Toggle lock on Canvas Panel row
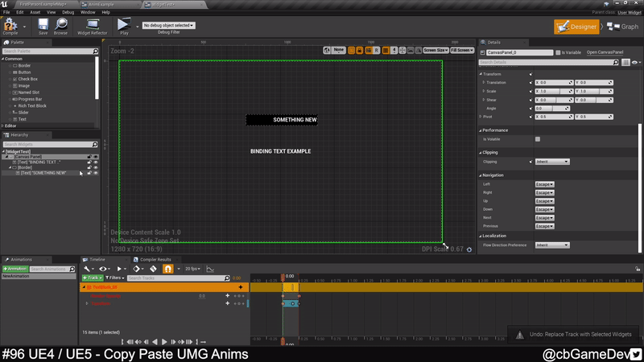The image size is (644, 362). (x=89, y=157)
